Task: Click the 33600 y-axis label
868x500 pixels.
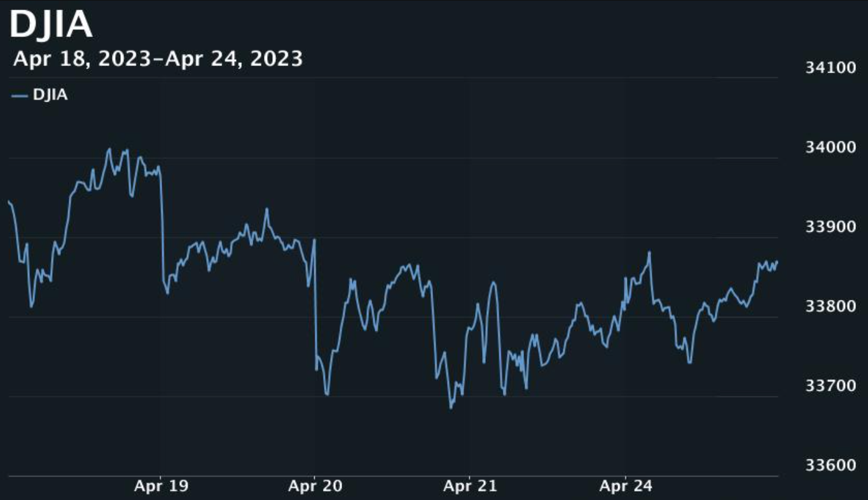Action: tap(830, 464)
